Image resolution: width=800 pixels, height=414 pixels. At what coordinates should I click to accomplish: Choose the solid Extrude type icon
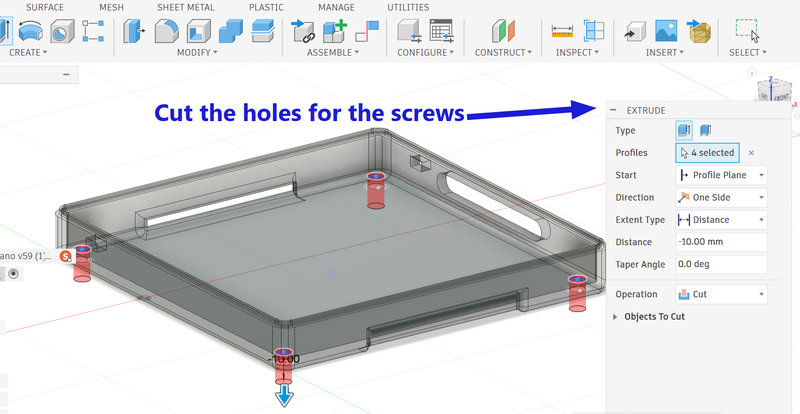[684, 130]
